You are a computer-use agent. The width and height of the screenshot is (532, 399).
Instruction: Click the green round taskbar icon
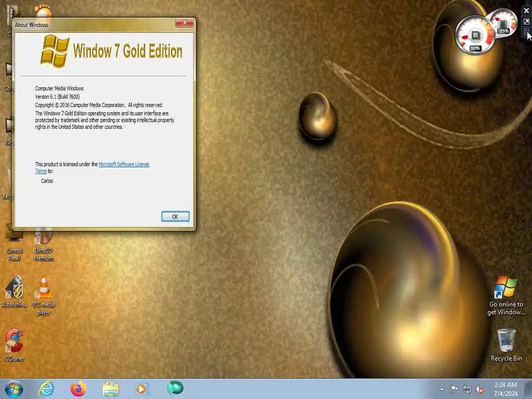point(175,388)
